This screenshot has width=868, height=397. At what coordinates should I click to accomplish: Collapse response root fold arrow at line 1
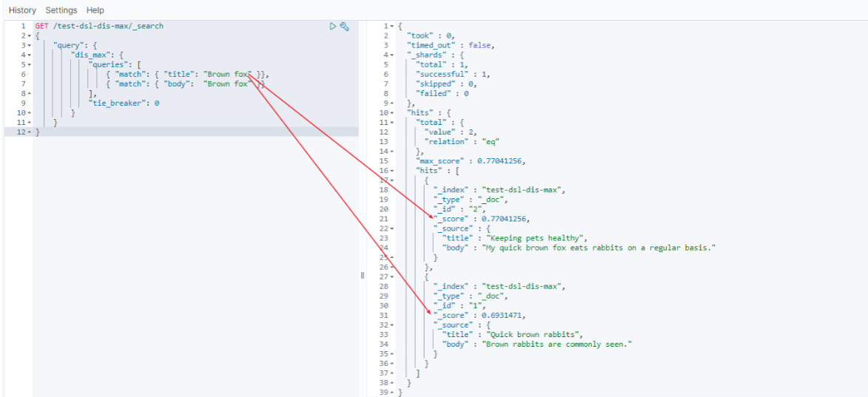coord(392,26)
